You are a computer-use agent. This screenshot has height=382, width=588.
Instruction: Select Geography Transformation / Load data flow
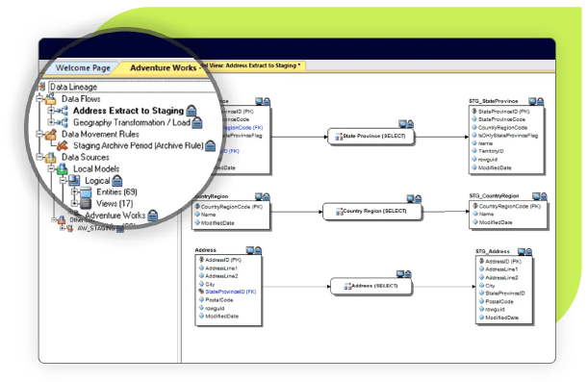coord(132,122)
